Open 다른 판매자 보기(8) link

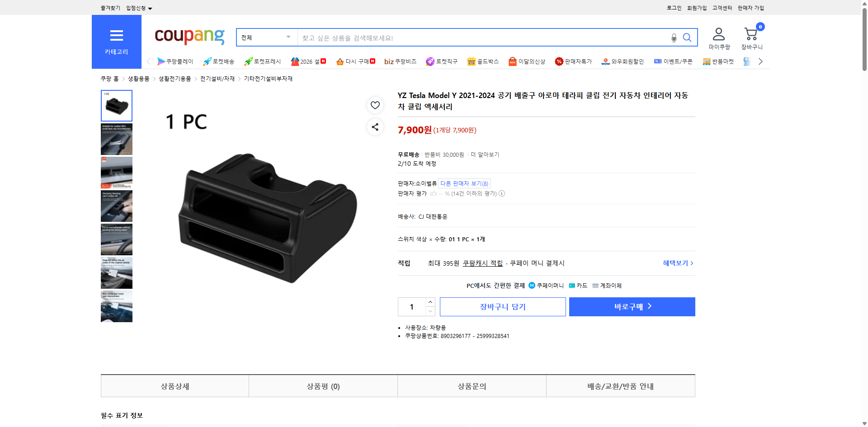pos(464,183)
